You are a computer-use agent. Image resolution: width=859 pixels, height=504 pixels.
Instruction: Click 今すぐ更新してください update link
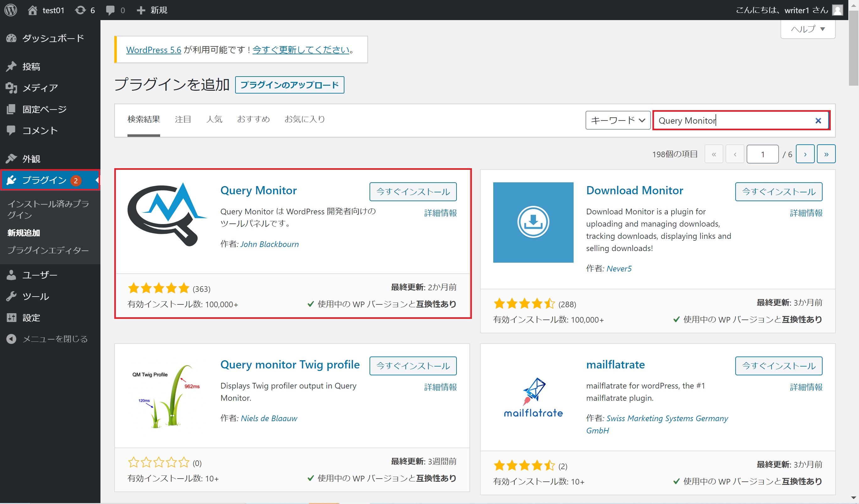pyautogui.click(x=301, y=50)
